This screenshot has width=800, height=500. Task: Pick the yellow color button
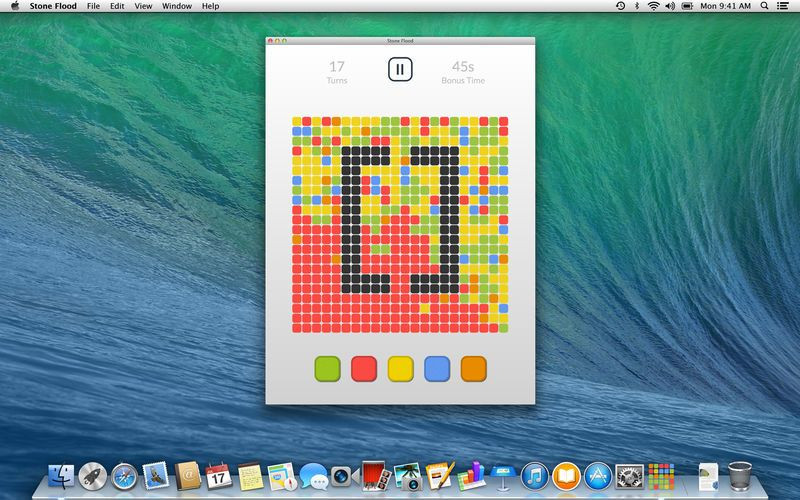401,369
